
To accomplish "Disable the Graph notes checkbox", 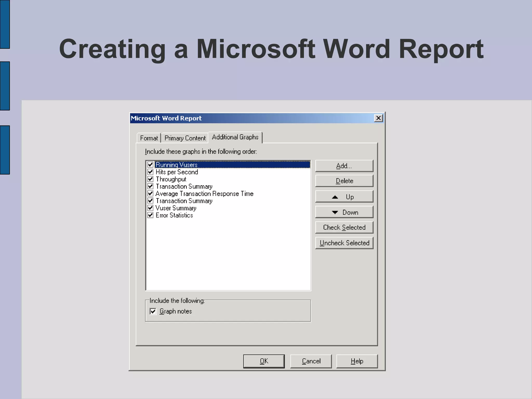I will point(153,311).
